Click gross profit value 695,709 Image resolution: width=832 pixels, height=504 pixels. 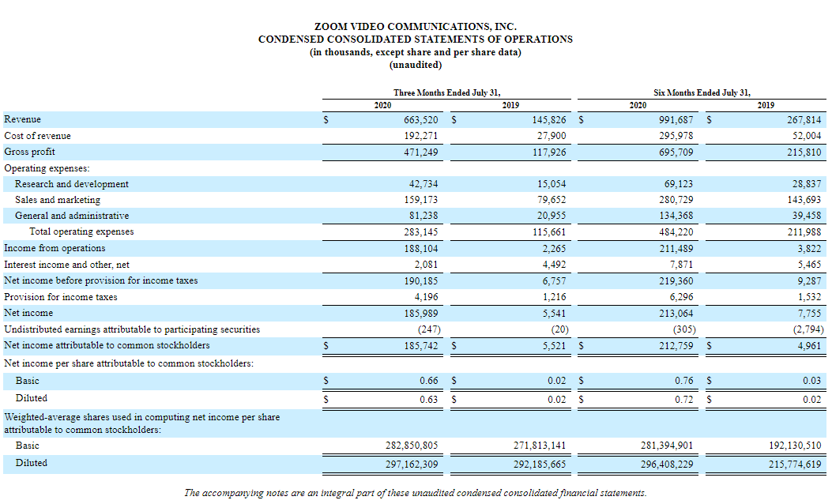tap(676, 152)
